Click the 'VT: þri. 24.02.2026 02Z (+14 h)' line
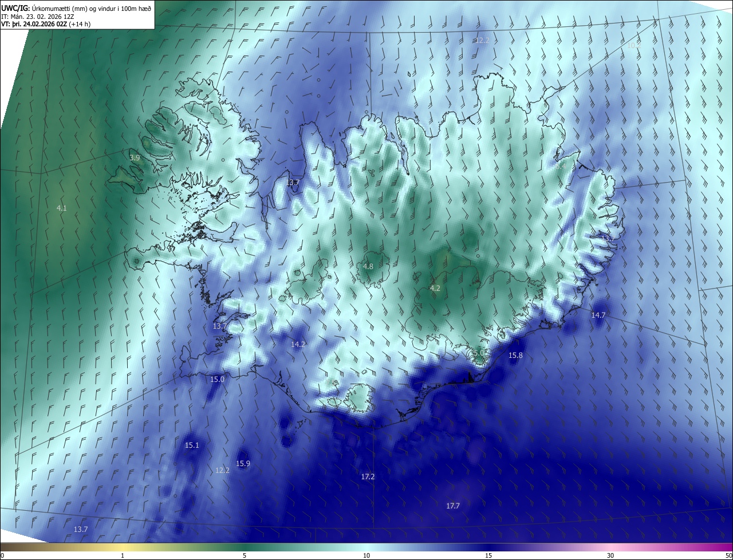Viewport: 733px width, 560px height. [x=46, y=24]
